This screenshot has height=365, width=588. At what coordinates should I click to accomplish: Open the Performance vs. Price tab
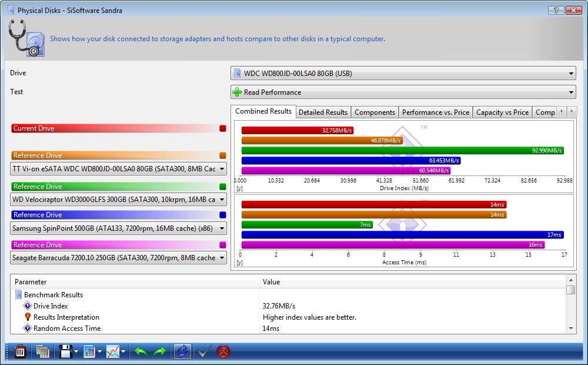[x=435, y=112]
